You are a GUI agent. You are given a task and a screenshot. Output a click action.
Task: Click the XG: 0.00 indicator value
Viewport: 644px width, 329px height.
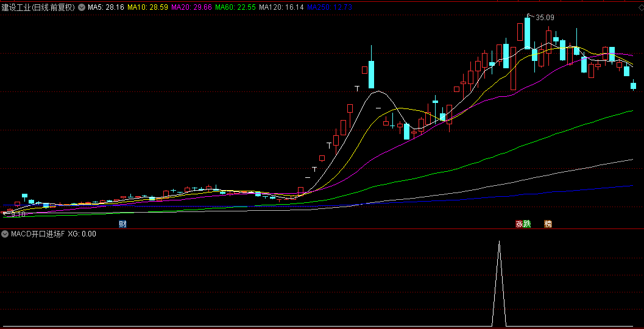[x=82, y=234]
